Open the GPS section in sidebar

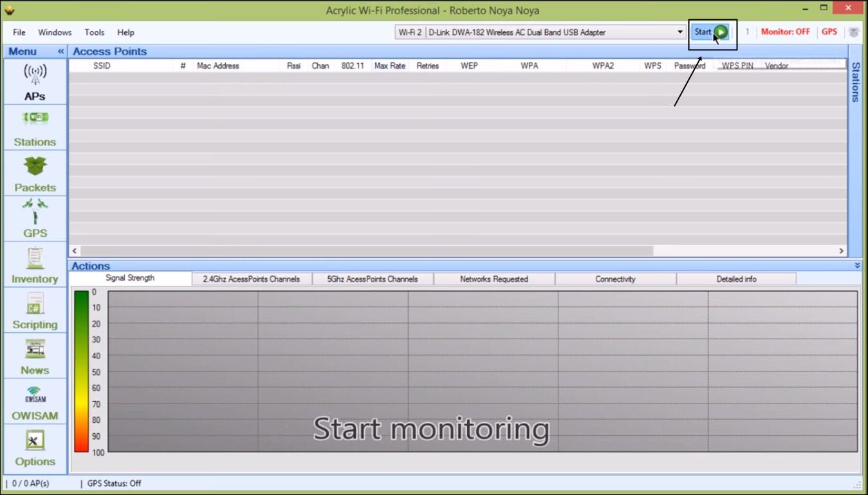[x=35, y=219]
